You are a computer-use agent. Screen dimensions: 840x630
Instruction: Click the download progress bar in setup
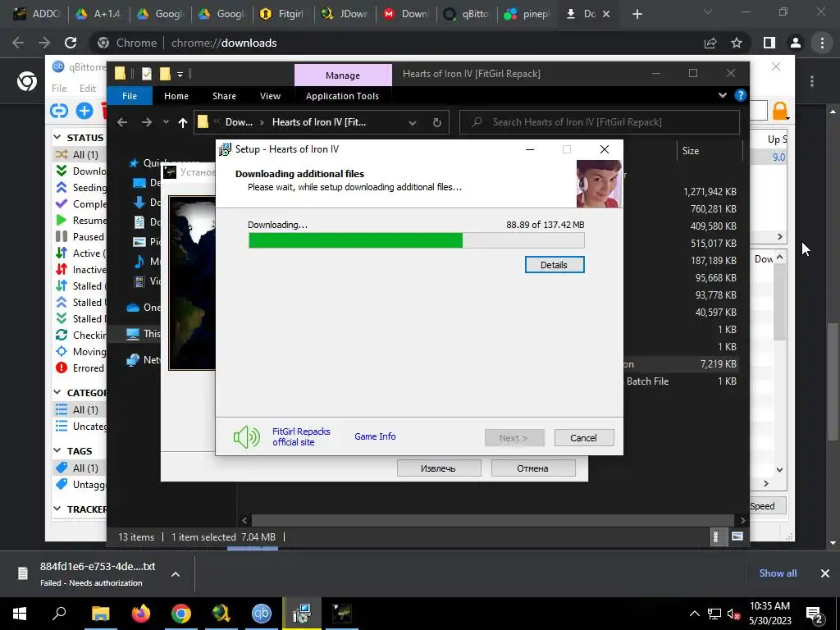[x=416, y=240]
